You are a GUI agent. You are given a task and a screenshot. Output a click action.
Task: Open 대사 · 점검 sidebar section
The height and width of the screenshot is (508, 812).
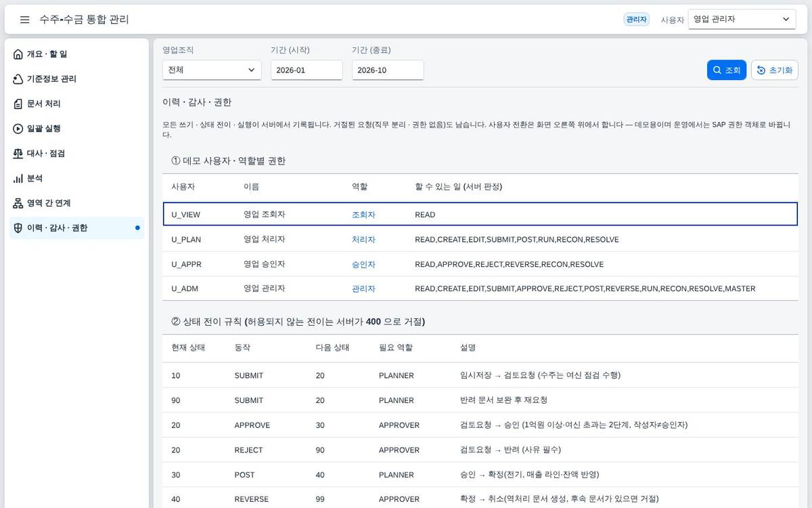[76, 154]
